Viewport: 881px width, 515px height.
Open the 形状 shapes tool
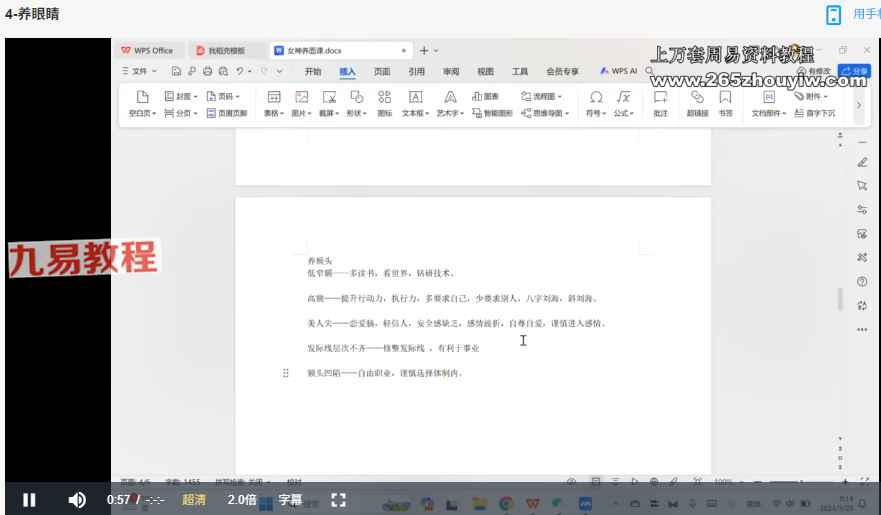pyautogui.click(x=356, y=104)
